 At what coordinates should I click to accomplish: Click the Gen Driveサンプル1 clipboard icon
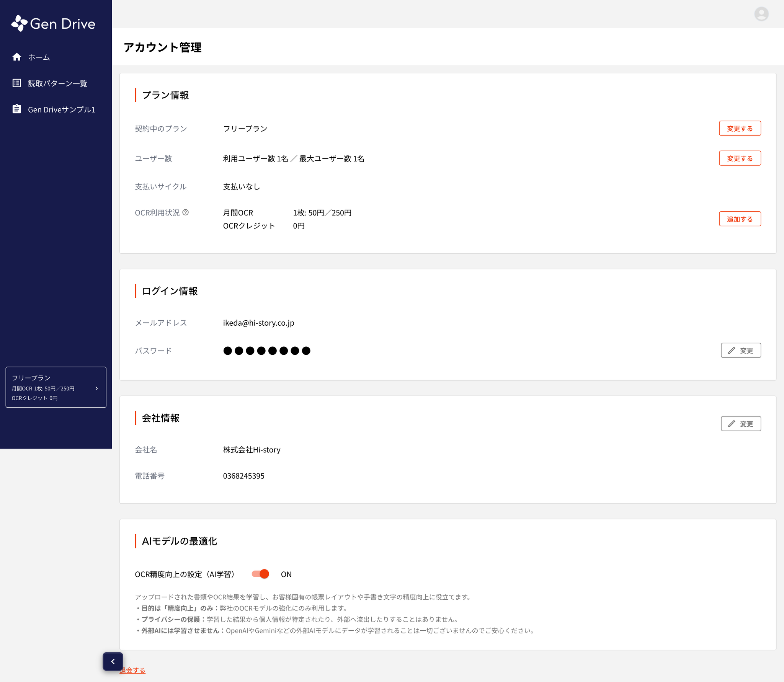point(17,109)
